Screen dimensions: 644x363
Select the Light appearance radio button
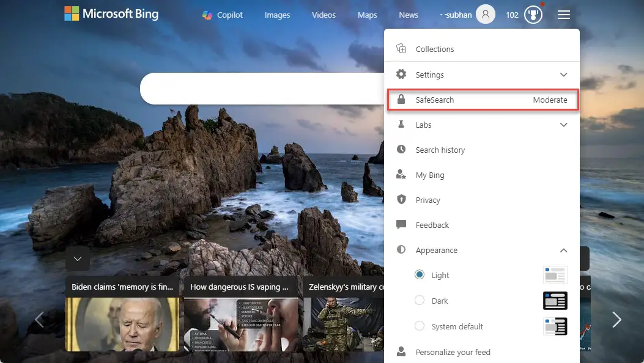click(420, 275)
